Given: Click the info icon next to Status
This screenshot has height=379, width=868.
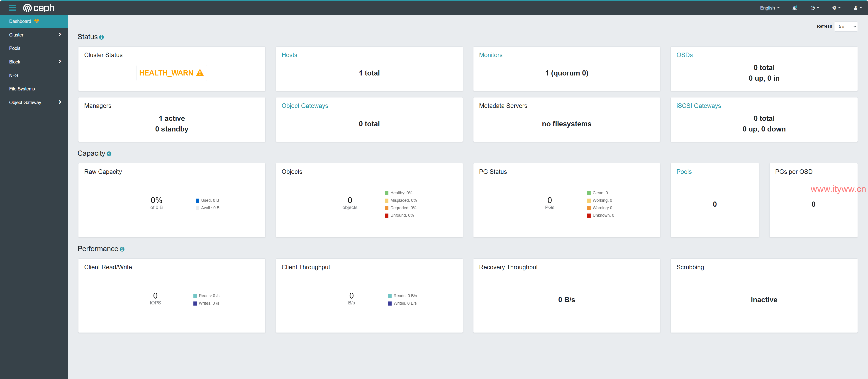Looking at the screenshot, I should (x=101, y=37).
